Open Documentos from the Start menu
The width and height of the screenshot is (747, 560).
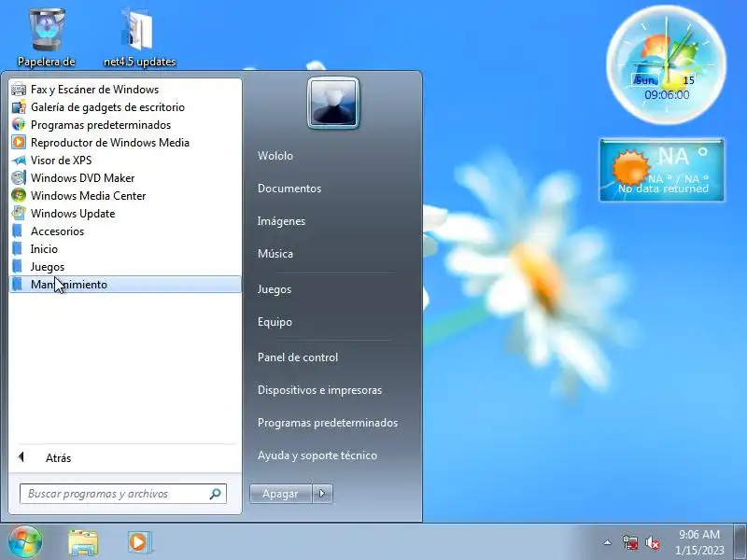(x=289, y=189)
